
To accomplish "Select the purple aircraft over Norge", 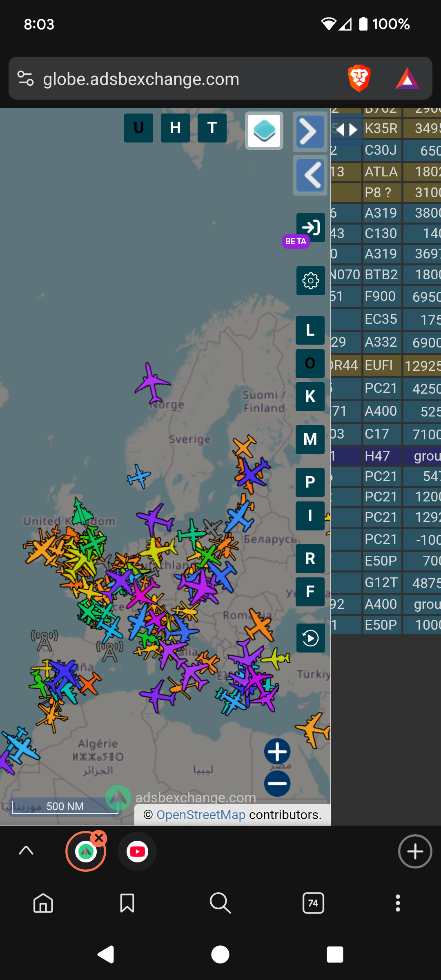I will 152,383.
